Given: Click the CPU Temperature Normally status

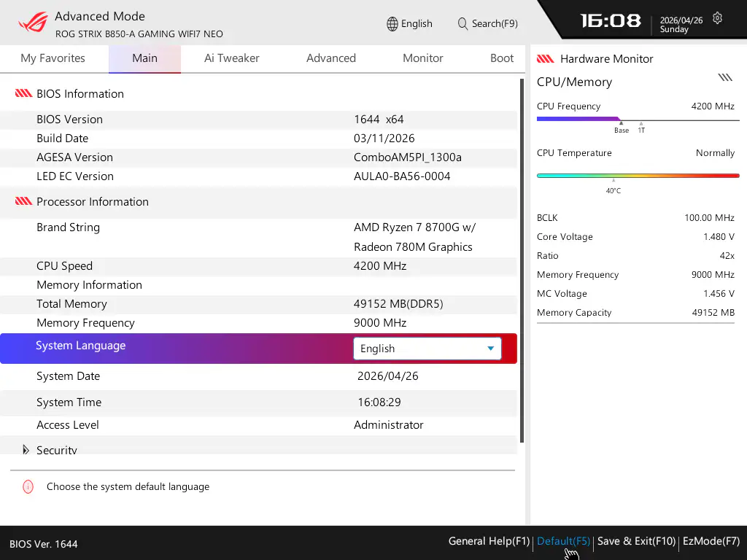Looking at the screenshot, I should click(715, 153).
